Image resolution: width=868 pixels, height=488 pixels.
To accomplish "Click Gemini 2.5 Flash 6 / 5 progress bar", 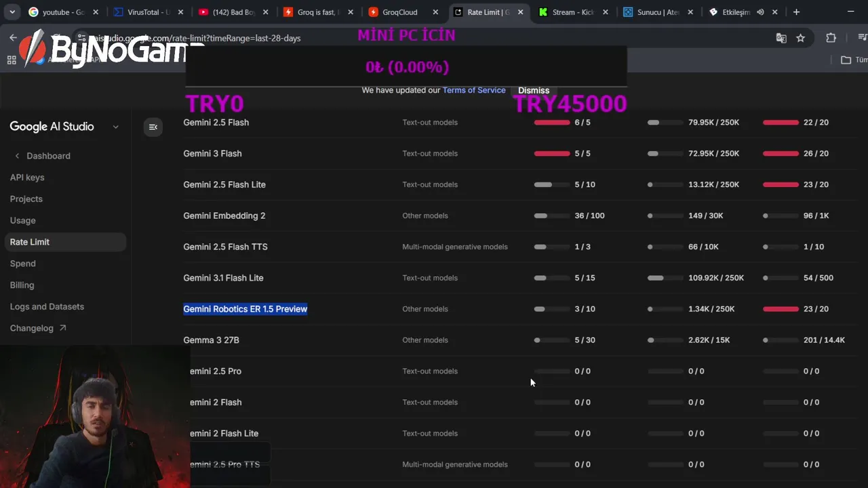I will click(552, 123).
